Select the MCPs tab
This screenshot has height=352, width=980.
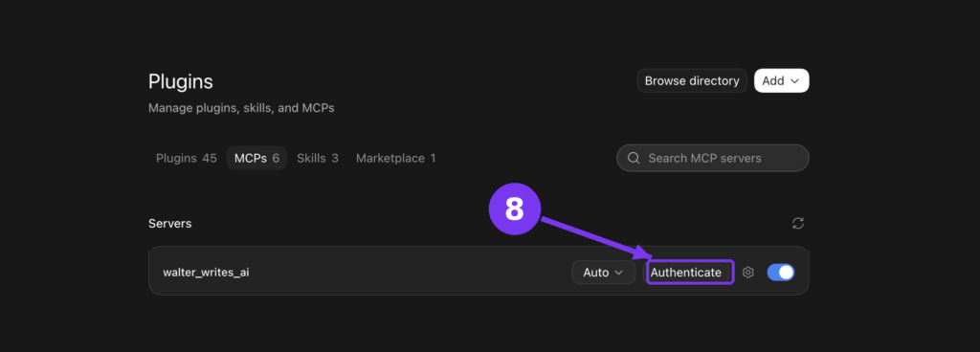click(256, 158)
